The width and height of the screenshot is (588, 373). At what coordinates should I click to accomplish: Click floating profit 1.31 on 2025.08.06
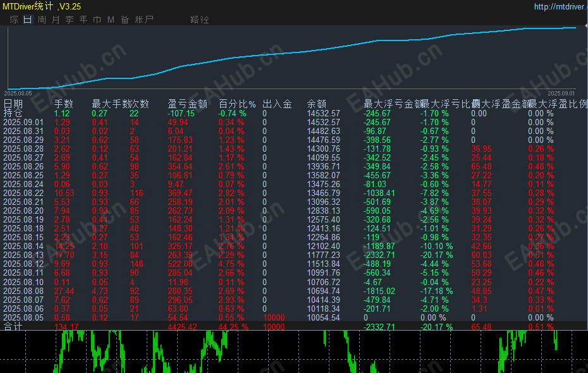479,309
